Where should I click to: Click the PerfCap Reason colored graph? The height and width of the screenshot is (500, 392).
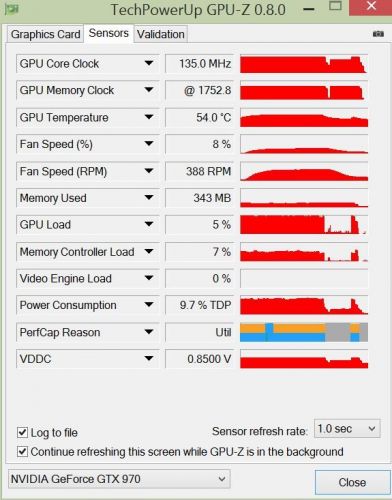304,332
